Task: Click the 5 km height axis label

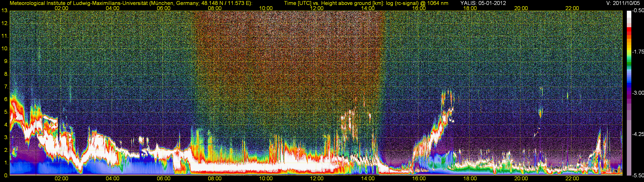Action: pos(6,112)
